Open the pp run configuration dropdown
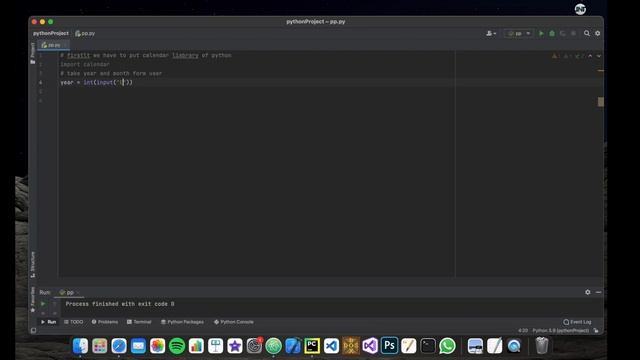This screenshot has height=360, width=640. pos(518,33)
